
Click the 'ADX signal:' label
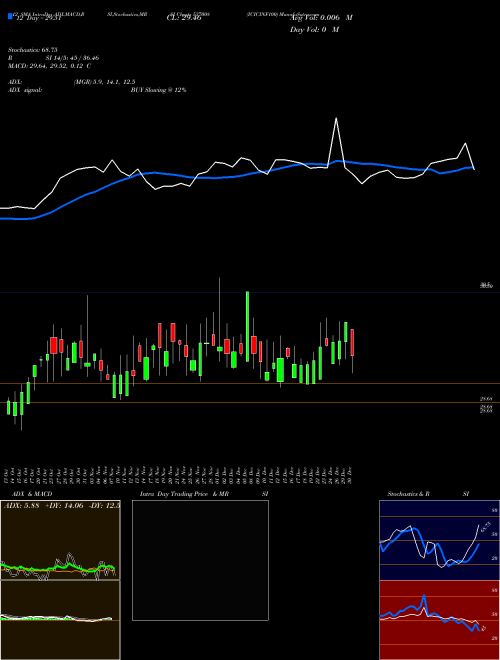[25, 90]
